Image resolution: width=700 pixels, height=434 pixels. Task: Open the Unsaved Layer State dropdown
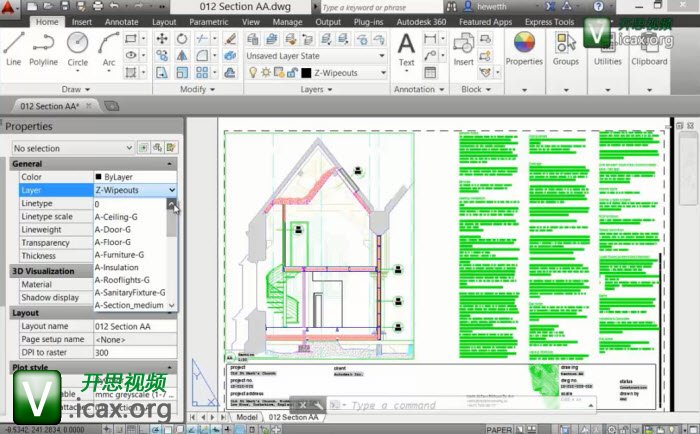pos(315,56)
